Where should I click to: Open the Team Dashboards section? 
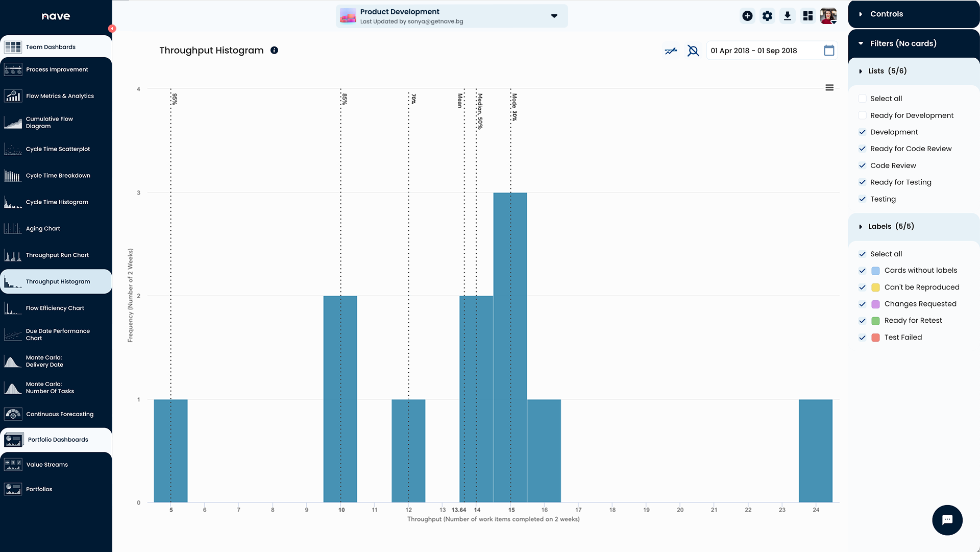click(x=51, y=47)
